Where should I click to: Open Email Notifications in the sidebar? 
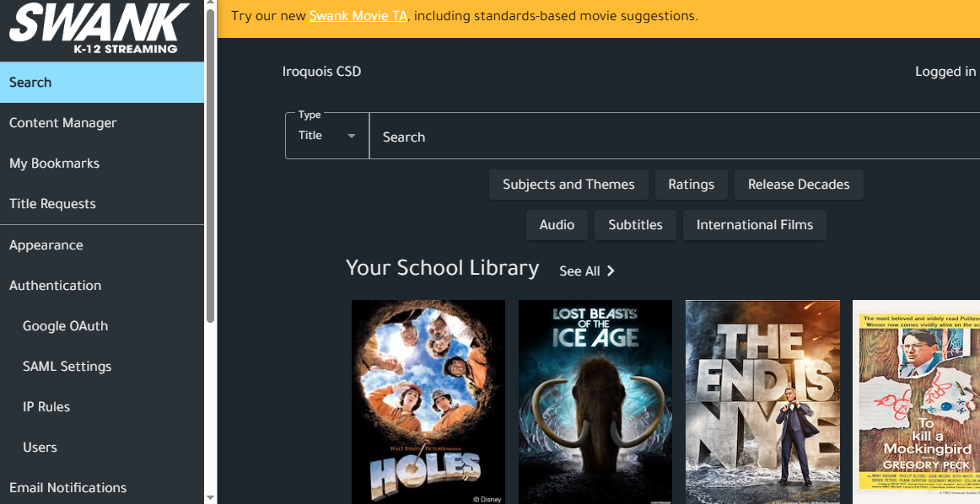(102, 488)
